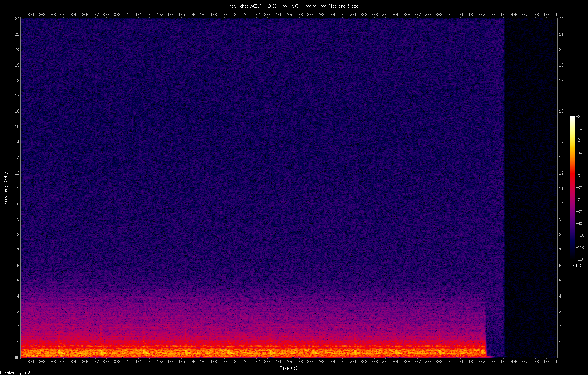Click the "-30" value on the dBFS legend
The image size is (588, 375).
point(579,152)
